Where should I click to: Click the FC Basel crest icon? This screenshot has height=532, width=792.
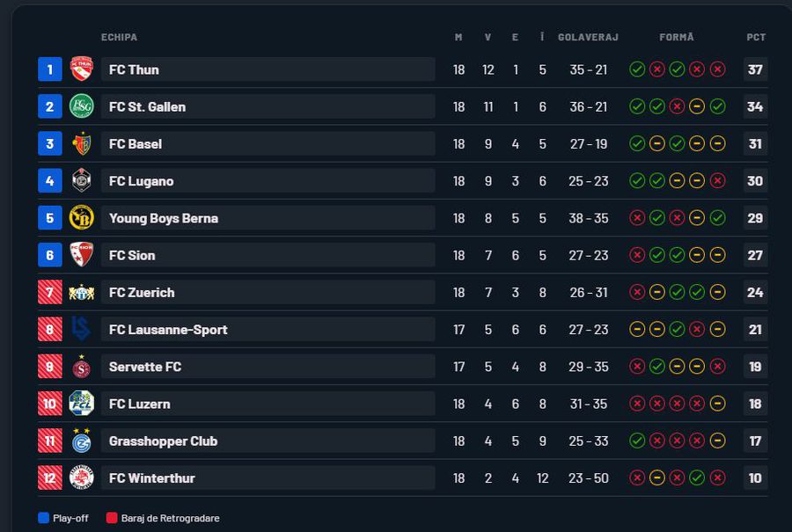pyautogui.click(x=81, y=144)
